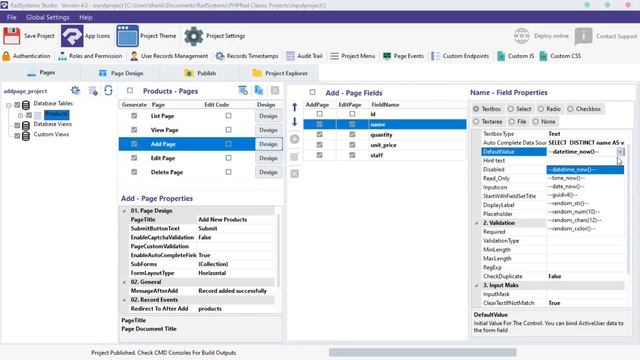640x360 pixels.
Task: Open User Records Management
Action: 169,56
